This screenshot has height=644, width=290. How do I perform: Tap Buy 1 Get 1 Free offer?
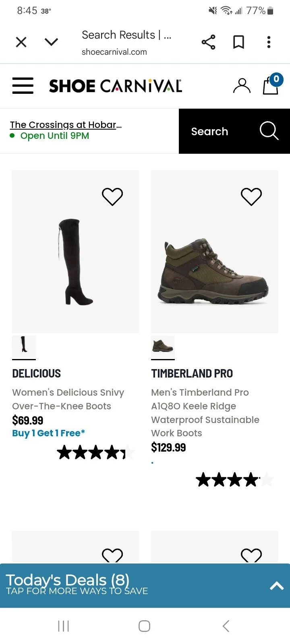coord(48,433)
